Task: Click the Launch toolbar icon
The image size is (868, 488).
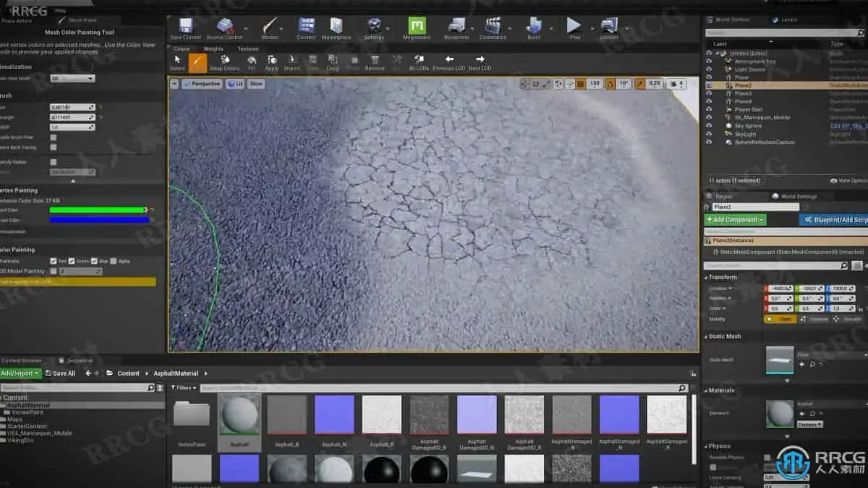Action: [609, 28]
